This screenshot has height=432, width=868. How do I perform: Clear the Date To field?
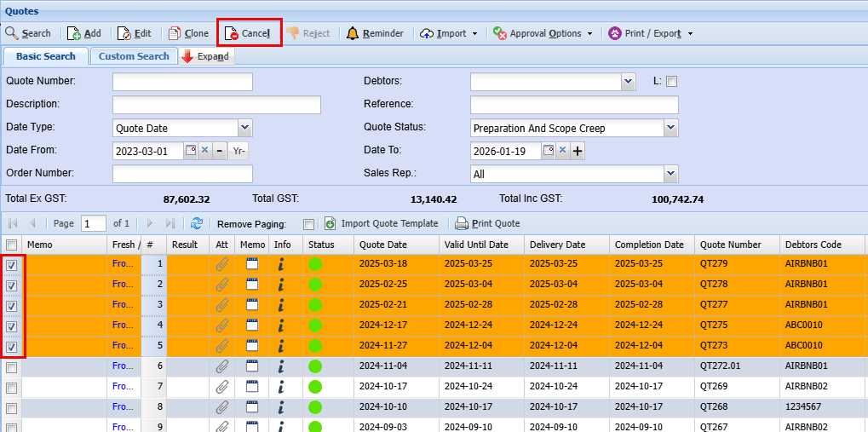click(562, 151)
